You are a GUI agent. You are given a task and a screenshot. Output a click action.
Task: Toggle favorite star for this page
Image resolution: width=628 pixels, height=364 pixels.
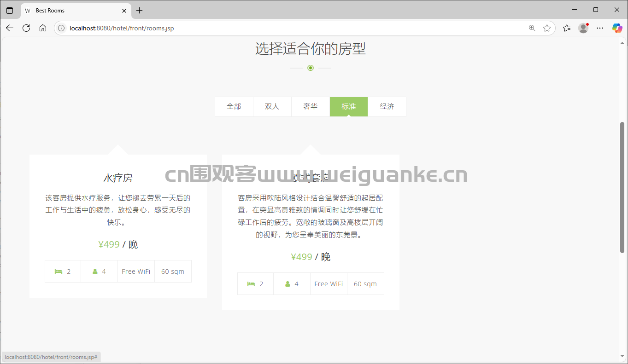[x=547, y=28]
